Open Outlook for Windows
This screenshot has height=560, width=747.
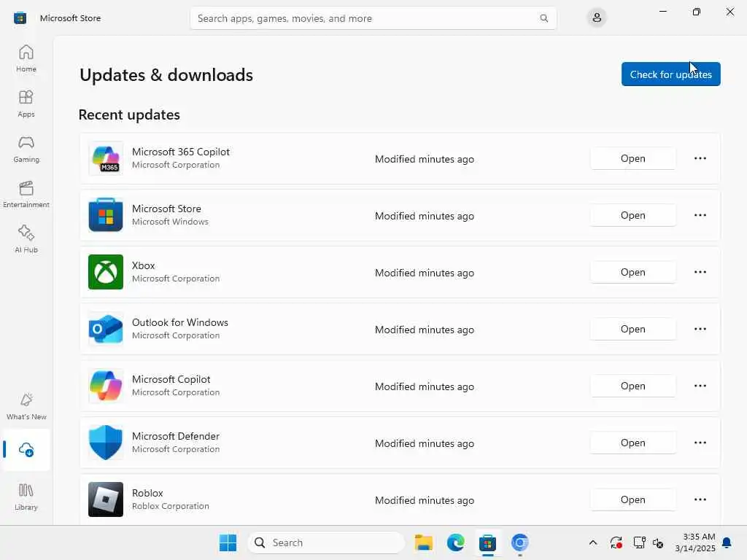[632, 329]
